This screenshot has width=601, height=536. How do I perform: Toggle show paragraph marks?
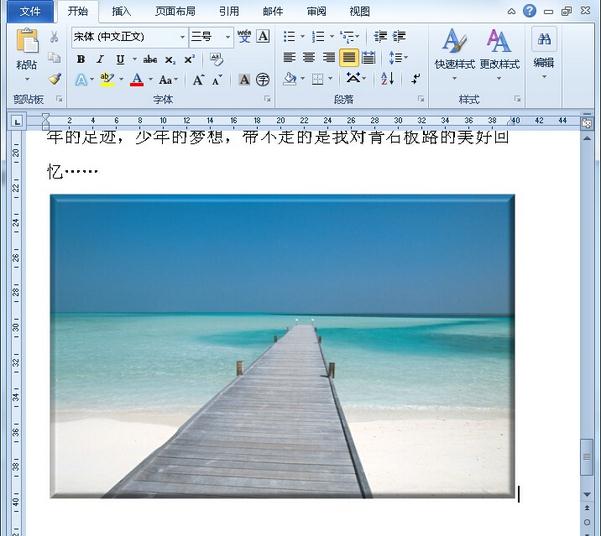pos(416,79)
